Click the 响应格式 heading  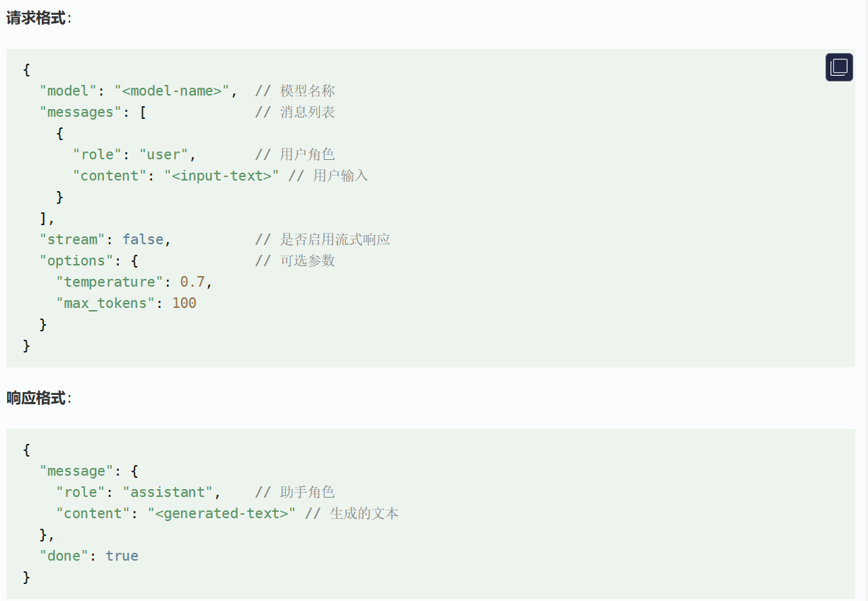coord(37,398)
